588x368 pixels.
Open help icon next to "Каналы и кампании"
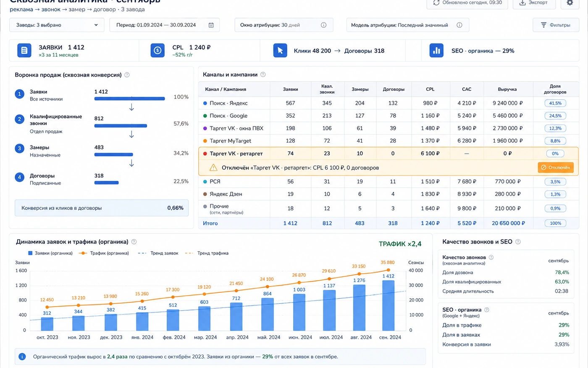[x=263, y=74]
